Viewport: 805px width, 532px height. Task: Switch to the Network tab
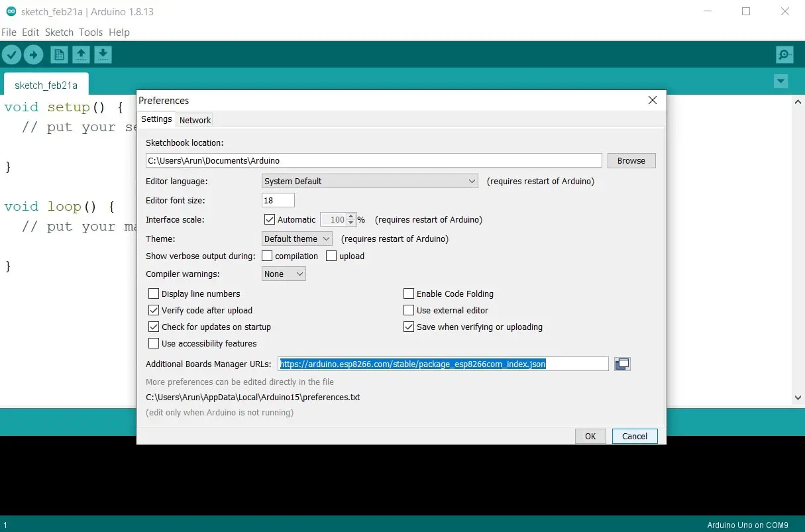195,120
